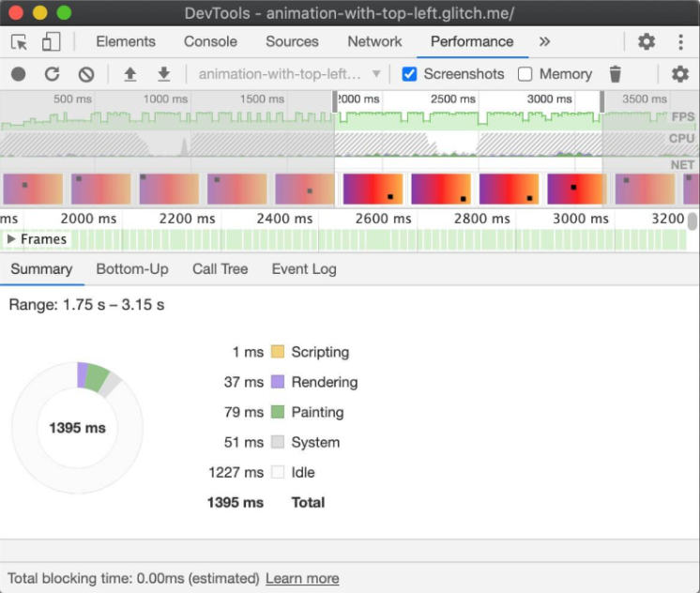Click the reload and profile page icon
The image size is (700, 593).
click(53, 74)
